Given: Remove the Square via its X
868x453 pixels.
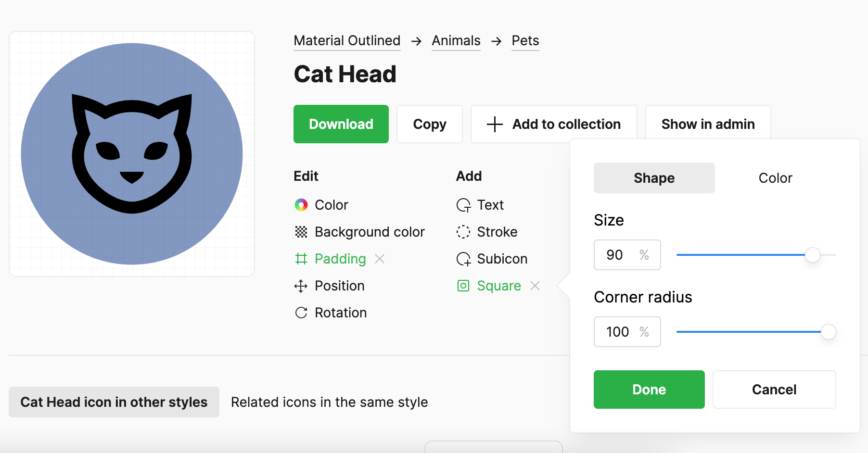Looking at the screenshot, I should pos(535,286).
